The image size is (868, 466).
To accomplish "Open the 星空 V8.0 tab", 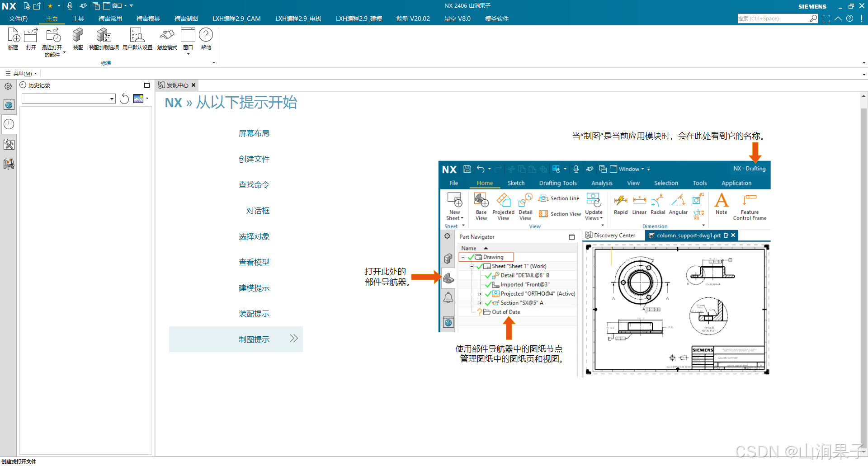I will point(458,19).
